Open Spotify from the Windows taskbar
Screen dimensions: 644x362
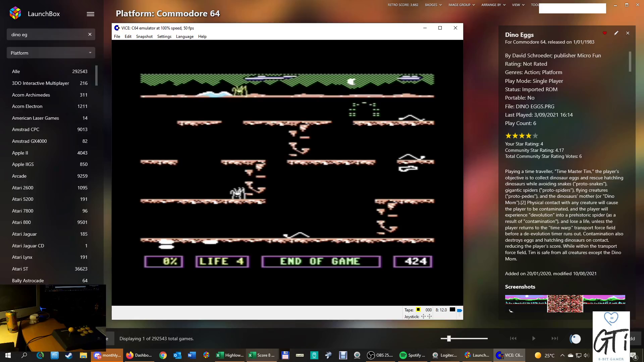click(x=413, y=355)
